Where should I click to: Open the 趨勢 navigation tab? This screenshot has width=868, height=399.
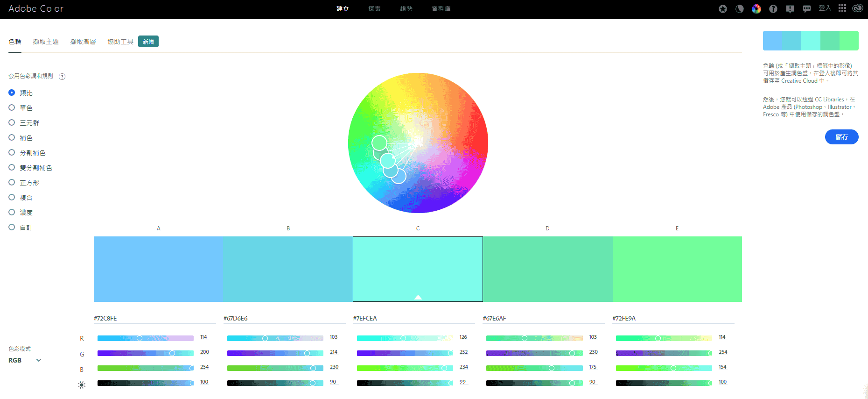(x=406, y=9)
